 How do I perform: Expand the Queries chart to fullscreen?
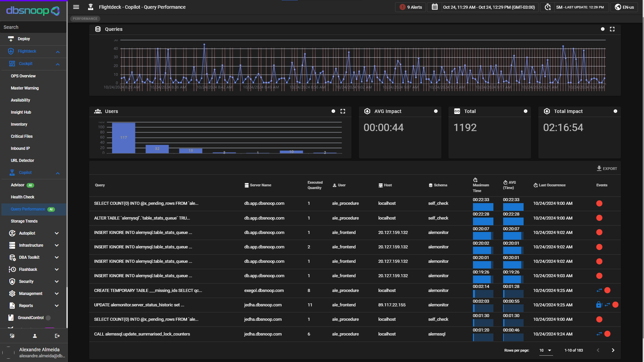pyautogui.click(x=612, y=29)
